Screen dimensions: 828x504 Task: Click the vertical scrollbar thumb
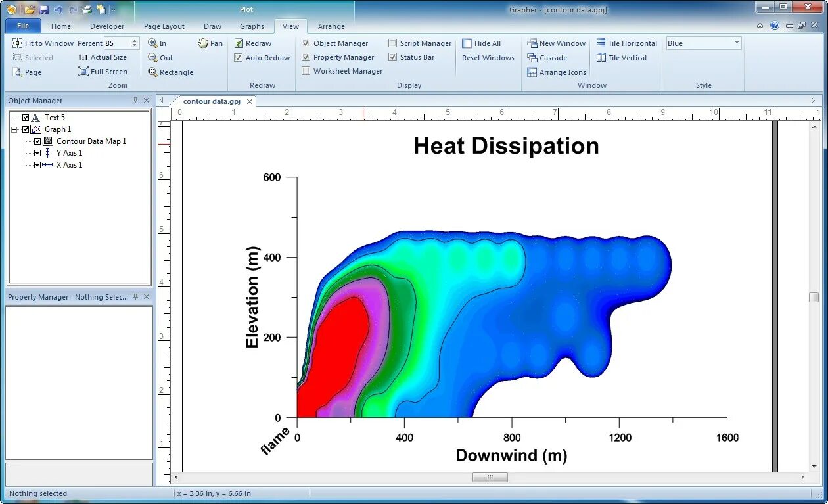[x=814, y=297]
